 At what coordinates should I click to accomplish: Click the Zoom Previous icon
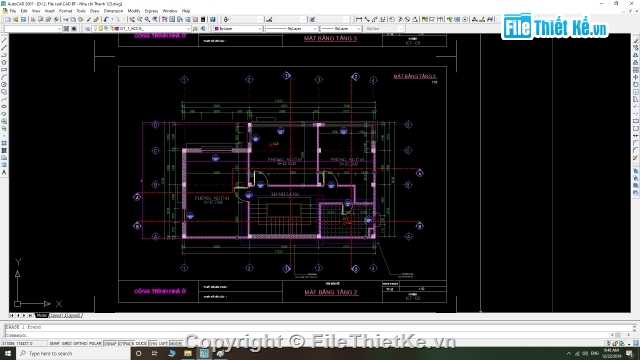[155, 19]
